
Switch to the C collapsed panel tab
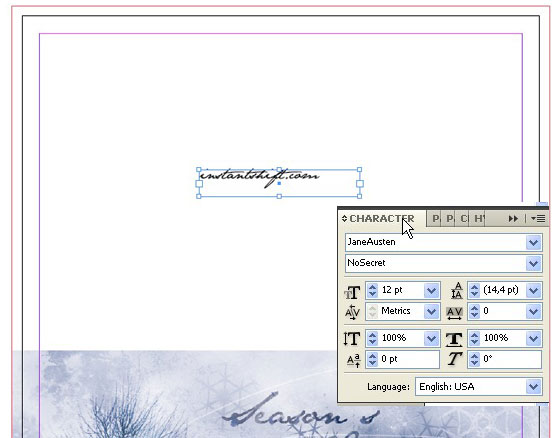463,218
